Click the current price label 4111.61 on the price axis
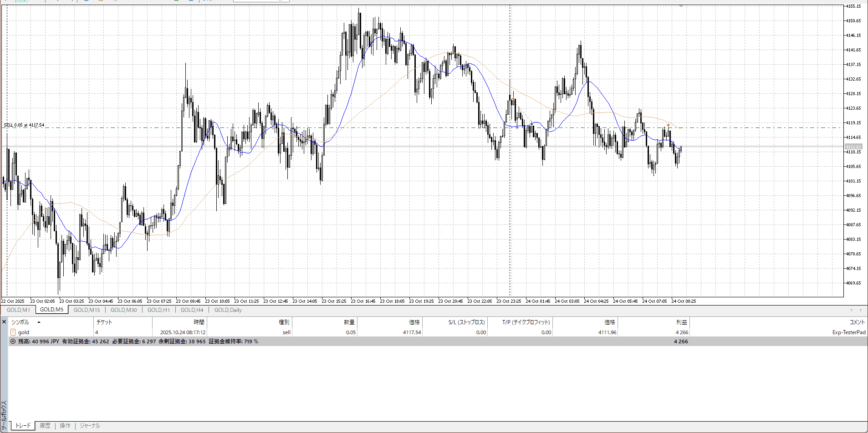Image resolution: width=868 pixels, height=433 pixels. click(853, 147)
